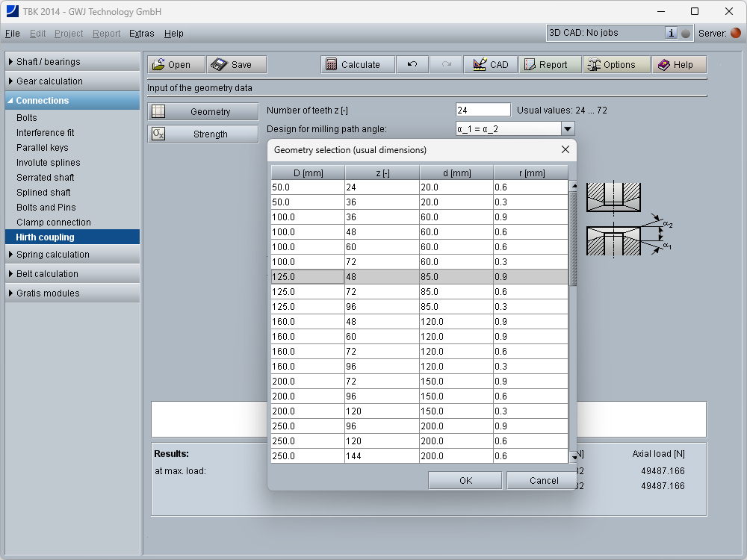The width and height of the screenshot is (747, 560).
Task: Open the CAD export button
Action: (490, 65)
